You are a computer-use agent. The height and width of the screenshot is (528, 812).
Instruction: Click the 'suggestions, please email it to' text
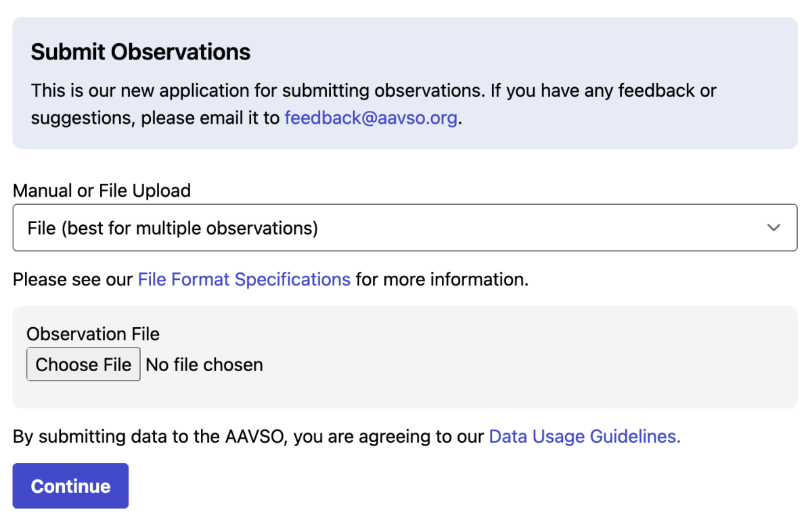point(155,118)
